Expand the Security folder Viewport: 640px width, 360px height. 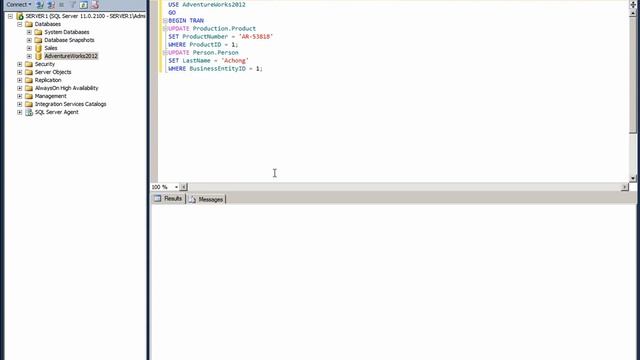20,64
